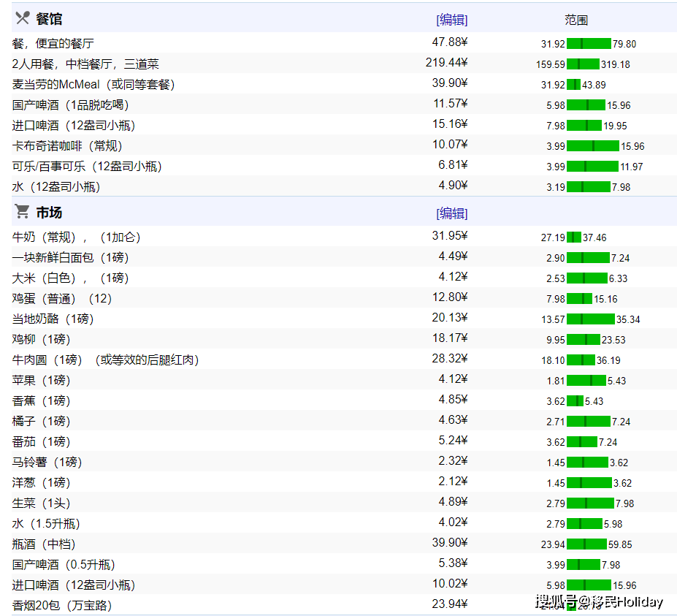
Task: Click range bar for 2人用餐 row
Action: [584, 64]
